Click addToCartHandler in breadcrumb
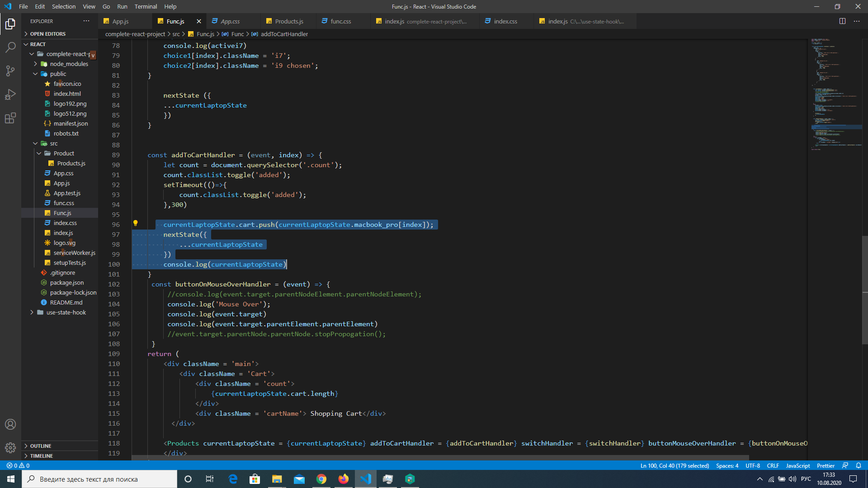The image size is (868, 488). tap(284, 34)
